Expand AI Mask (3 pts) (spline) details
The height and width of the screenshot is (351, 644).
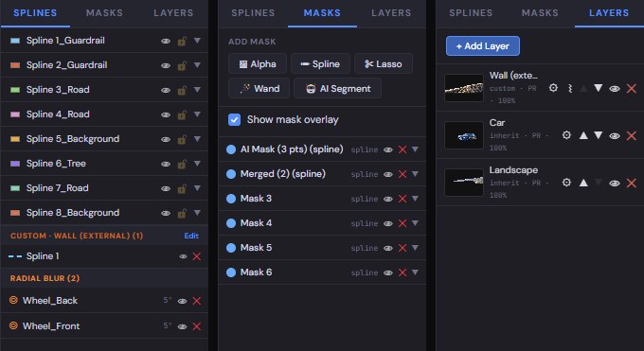(415, 149)
